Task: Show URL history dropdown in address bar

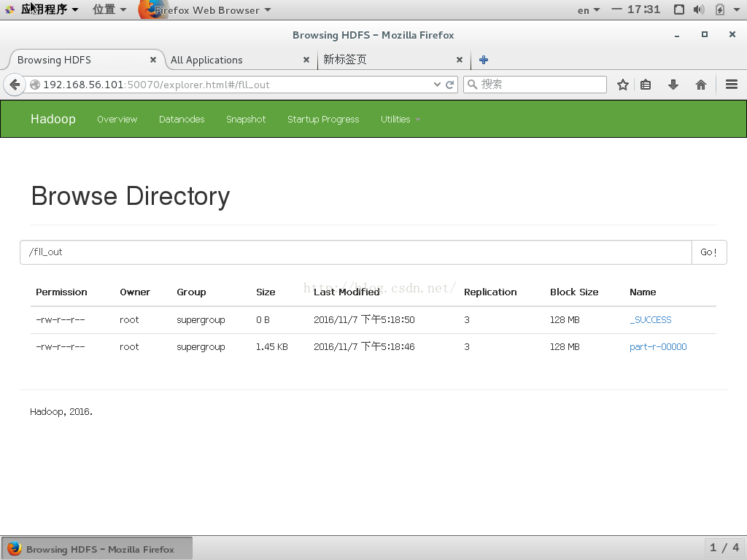Action: tap(437, 85)
